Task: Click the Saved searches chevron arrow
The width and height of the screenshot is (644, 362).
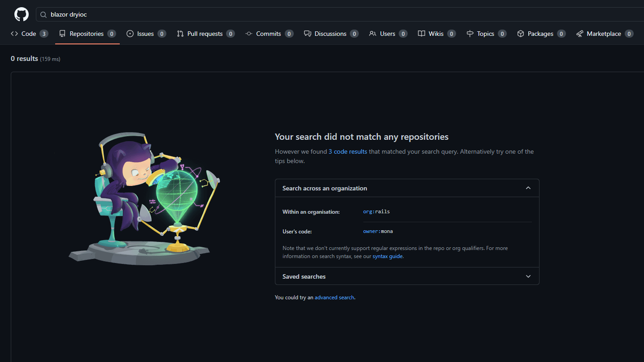Action: coord(528,276)
